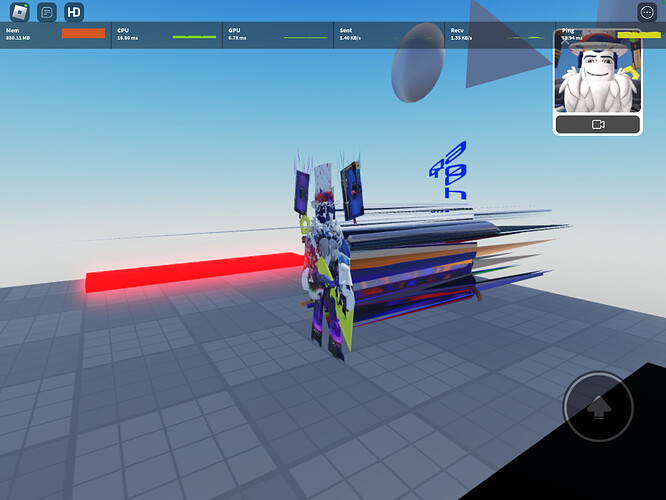Click the CPU green graph line
This screenshot has height=500, width=666.
(195, 37)
